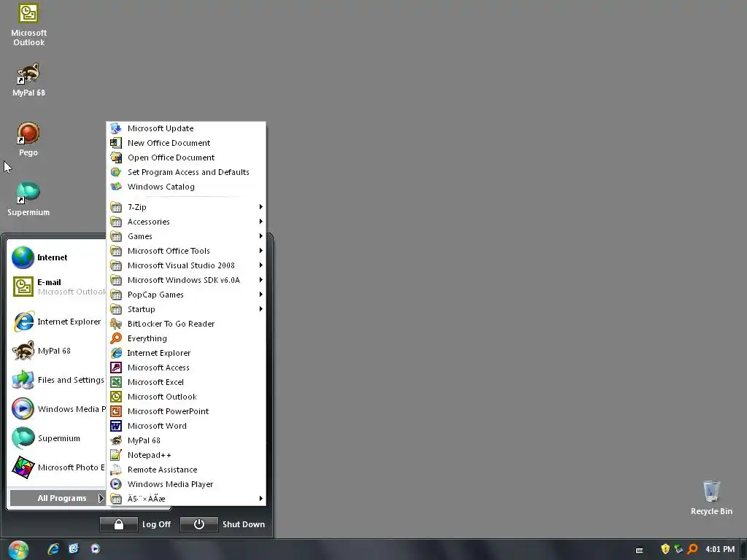Open MyPal 68 from start menu left pane
747x560 pixels.
click(x=57, y=351)
